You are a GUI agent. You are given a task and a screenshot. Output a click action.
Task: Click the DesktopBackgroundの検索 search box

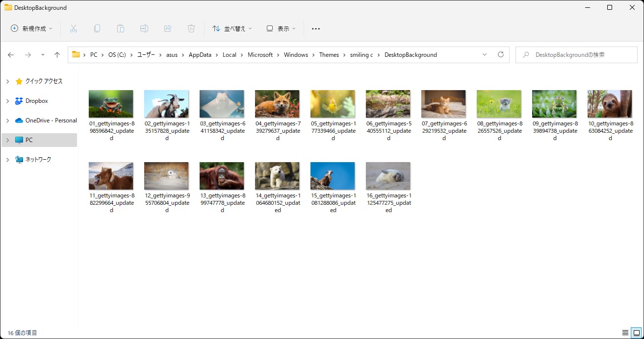click(x=576, y=55)
